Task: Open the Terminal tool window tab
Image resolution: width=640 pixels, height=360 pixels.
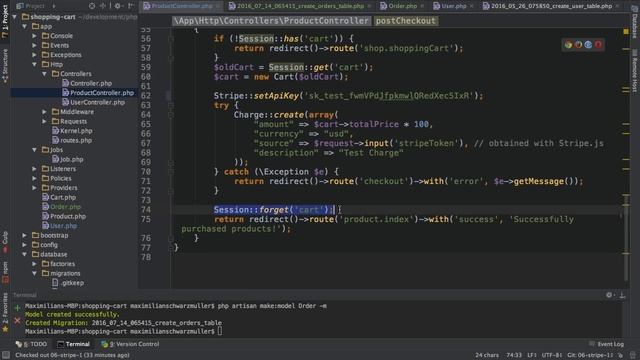Action: coord(73,344)
